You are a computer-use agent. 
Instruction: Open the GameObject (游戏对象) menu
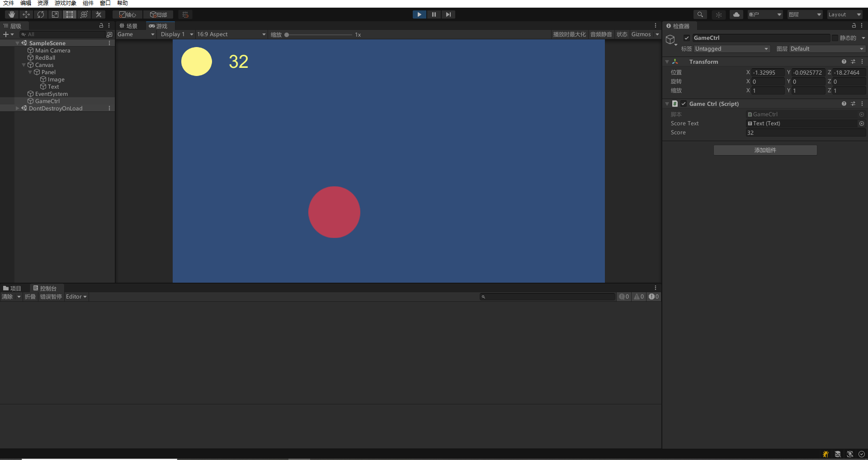coord(66,3)
